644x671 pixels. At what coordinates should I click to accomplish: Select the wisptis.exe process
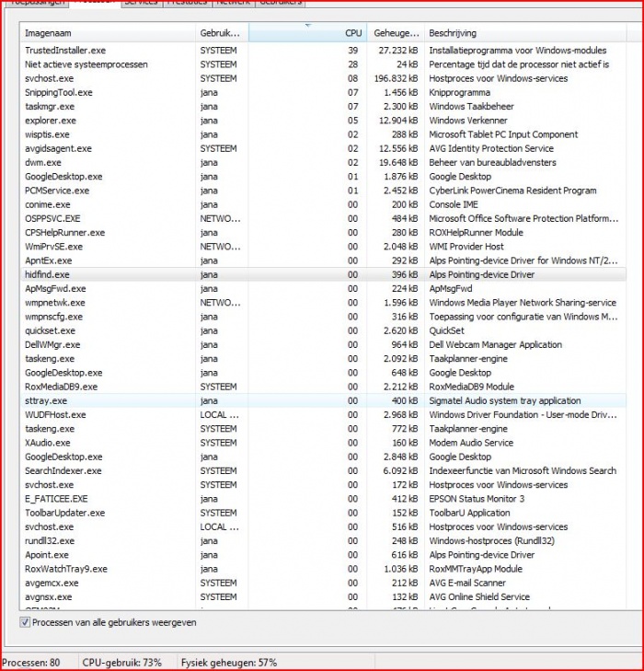323,134
